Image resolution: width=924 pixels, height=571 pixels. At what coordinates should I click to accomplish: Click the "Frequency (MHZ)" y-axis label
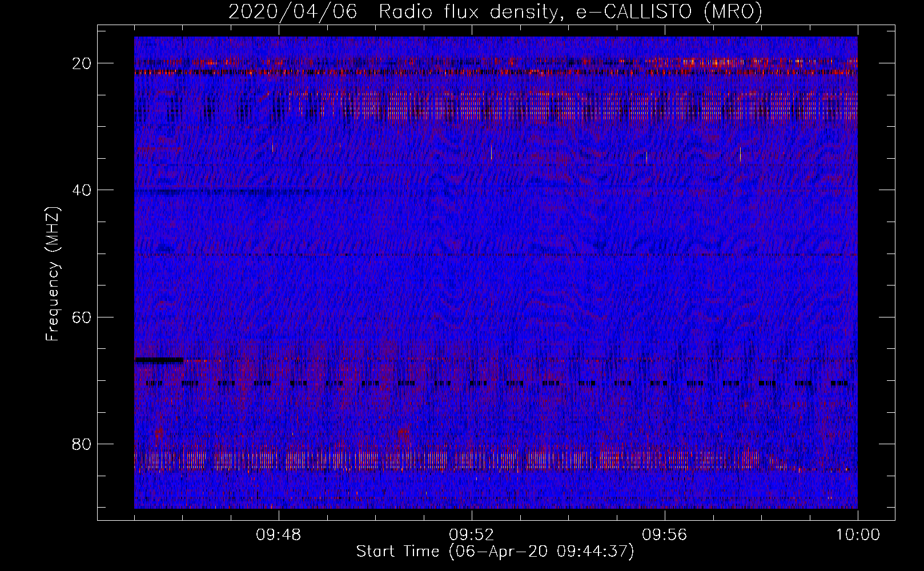click(53, 274)
